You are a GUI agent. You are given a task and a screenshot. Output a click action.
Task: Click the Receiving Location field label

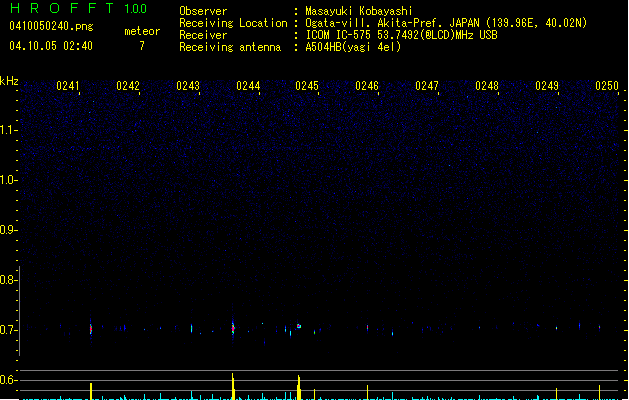[x=233, y=23]
